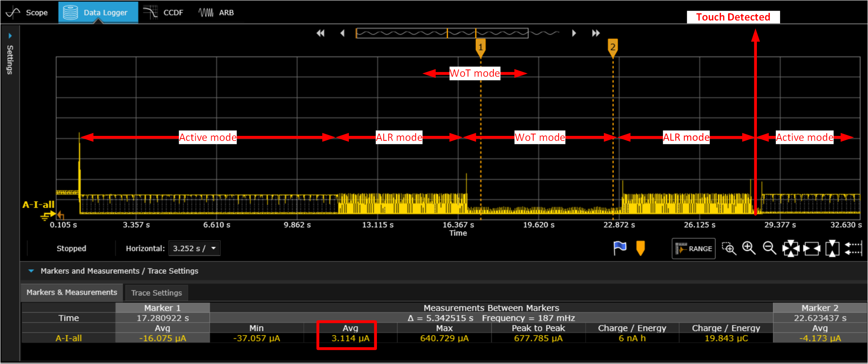This screenshot has height=364, width=868.
Task: Click the orange trigger position arrow
Action: click(60, 216)
